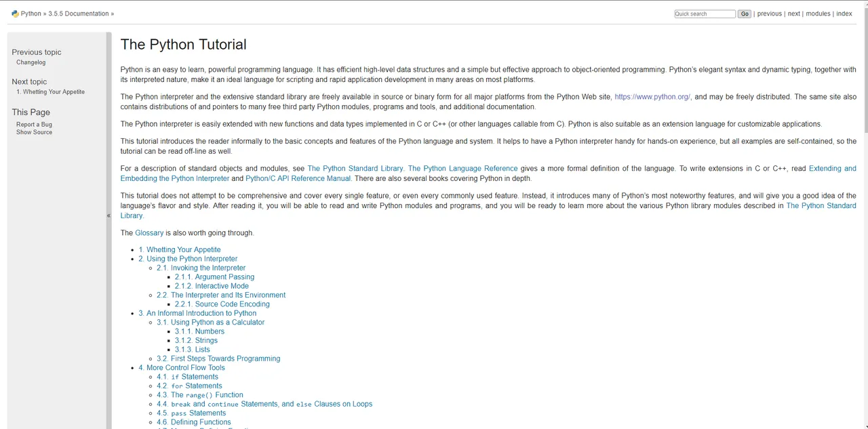Screen dimensions: 868x429
Task: Open 2.1.2. Interactive Mode
Action: pos(212,286)
